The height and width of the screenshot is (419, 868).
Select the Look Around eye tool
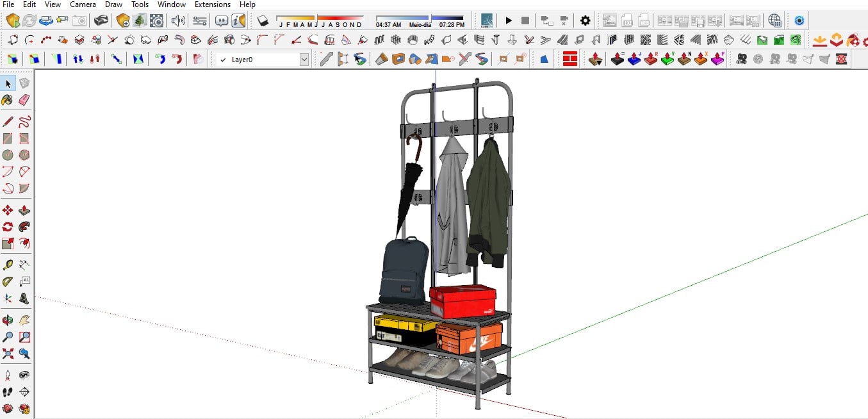pyautogui.click(x=24, y=375)
